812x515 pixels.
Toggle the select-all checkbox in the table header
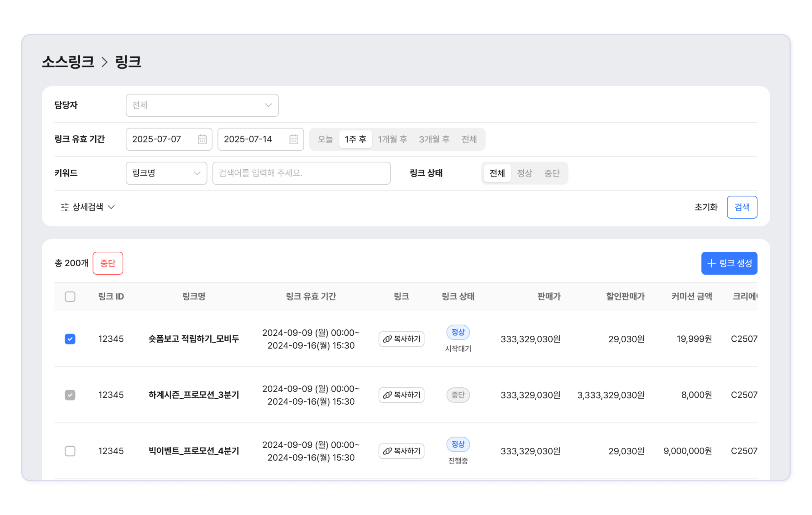(x=70, y=297)
